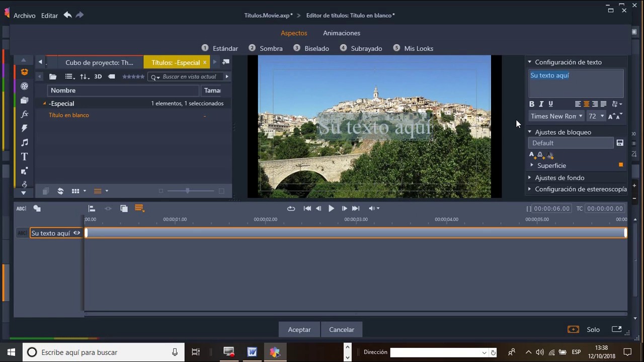Image resolution: width=644 pixels, height=362 pixels.
Task: Open the thumbnail grid view dropdown arrow
Action: [85, 191]
